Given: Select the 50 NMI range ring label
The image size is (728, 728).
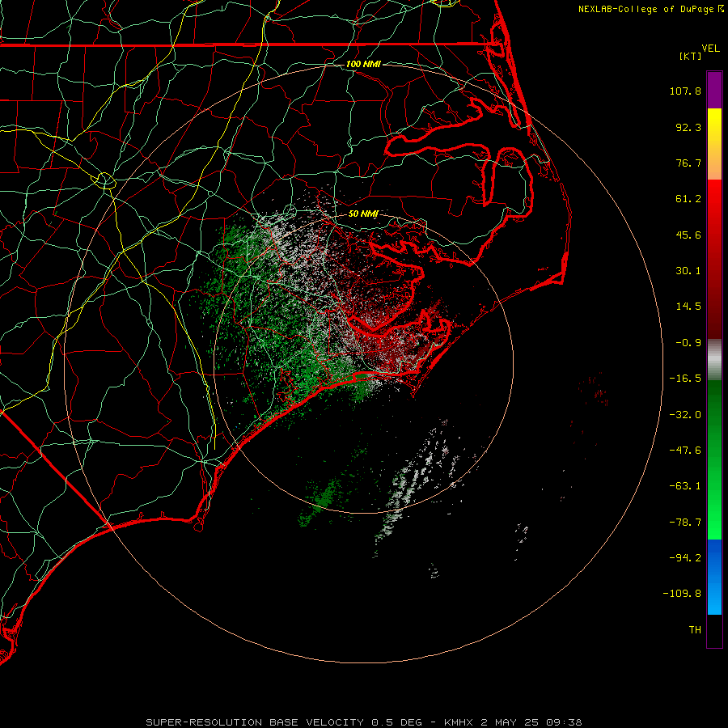Looking at the screenshot, I should point(363,214).
